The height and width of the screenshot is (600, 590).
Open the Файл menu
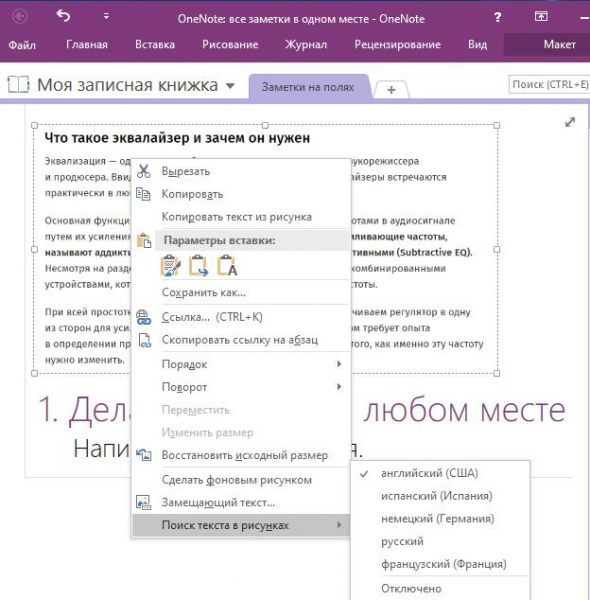(22, 45)
